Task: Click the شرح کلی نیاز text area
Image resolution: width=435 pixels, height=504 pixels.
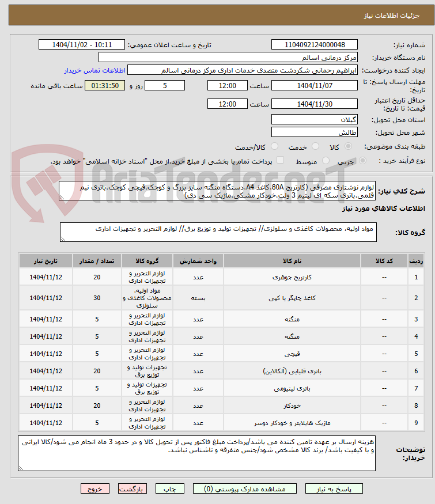Action: pyautogui.click(x=217, y=191)
